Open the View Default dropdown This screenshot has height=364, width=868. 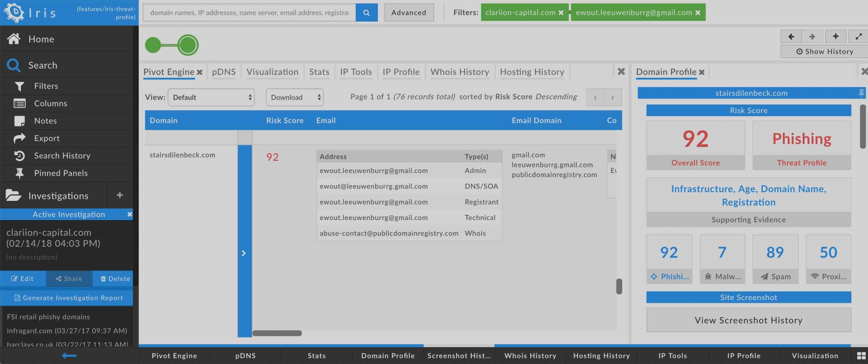pos(211,97)
